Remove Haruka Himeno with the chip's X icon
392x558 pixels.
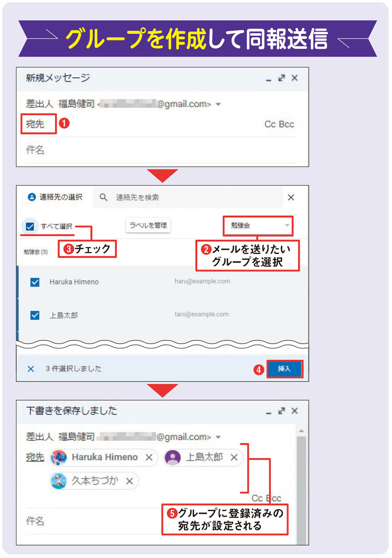click(149, 457)
